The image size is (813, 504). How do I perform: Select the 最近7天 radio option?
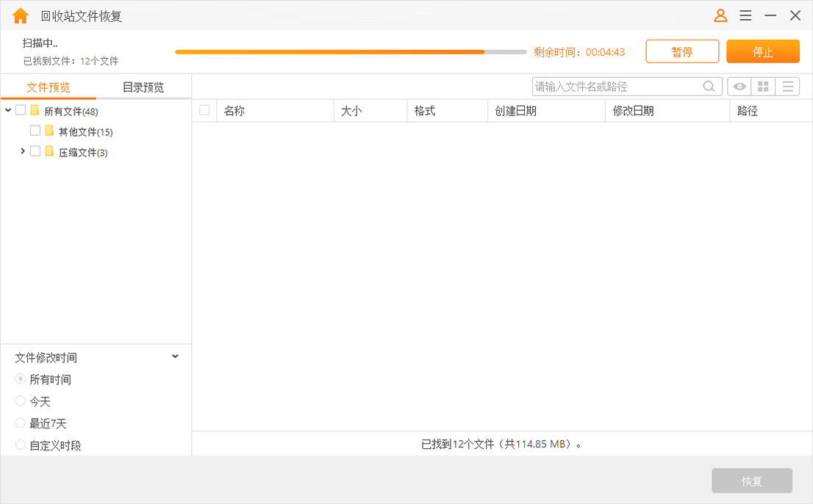(21, 422)
